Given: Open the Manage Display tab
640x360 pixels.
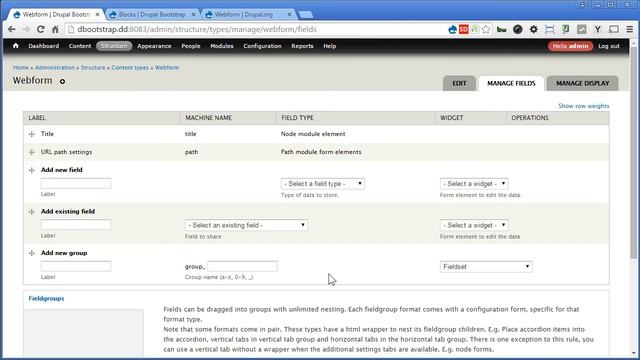Looking at the screenshot, I should click(x=582, y=83).
